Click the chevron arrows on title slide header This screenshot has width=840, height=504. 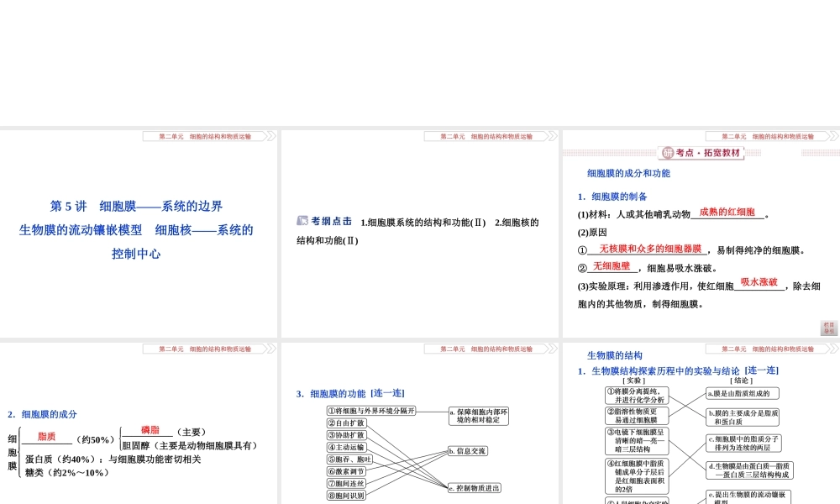pyautogui.click(x=271, y=137)
